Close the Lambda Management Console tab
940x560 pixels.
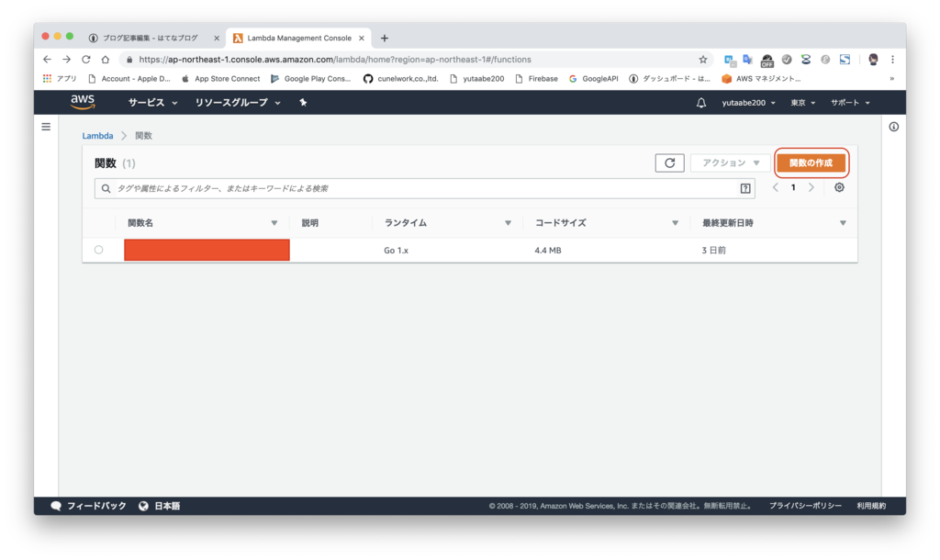click(x=362, y=38)
